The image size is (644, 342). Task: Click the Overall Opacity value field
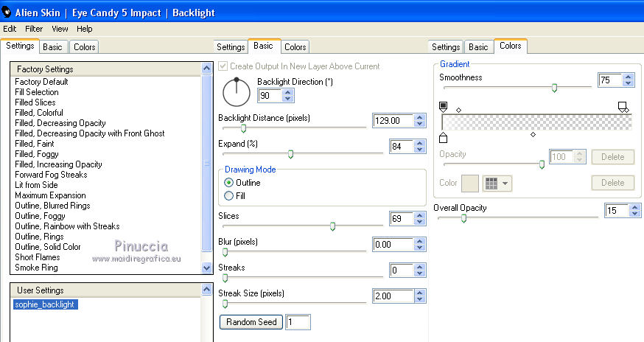click(x=617, y=211)
